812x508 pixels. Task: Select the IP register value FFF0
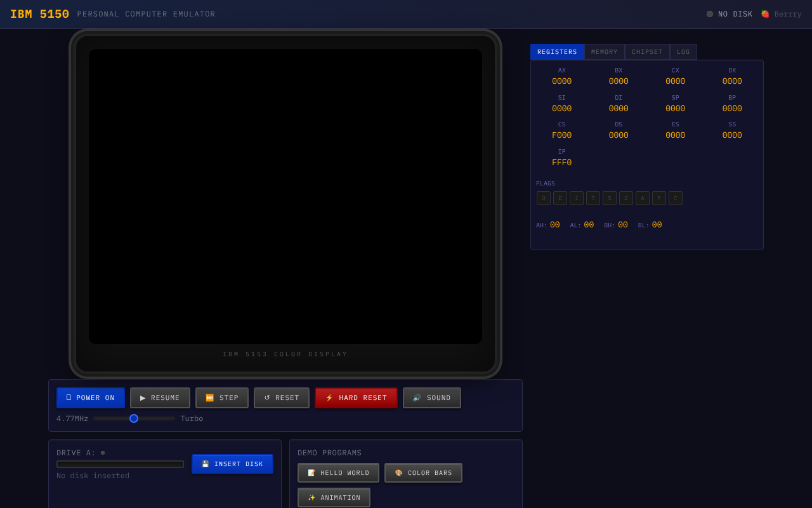[562, 163]
